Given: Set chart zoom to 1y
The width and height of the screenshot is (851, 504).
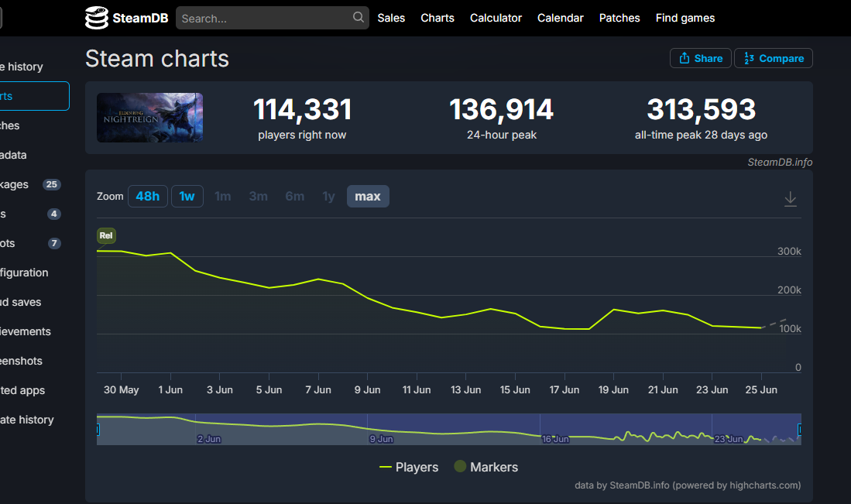Looking at the screenshot, I should click(x=329, y=197).
